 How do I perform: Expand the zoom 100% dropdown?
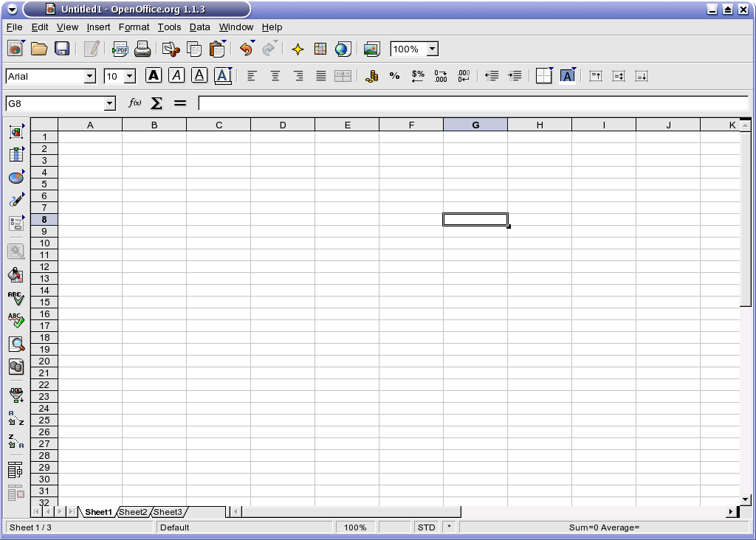[433, 49]
